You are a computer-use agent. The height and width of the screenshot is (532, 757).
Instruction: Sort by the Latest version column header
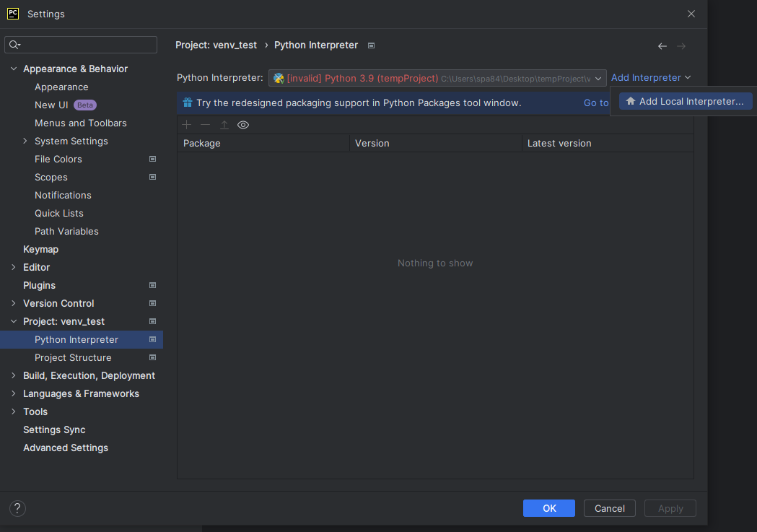click(608, 144)
